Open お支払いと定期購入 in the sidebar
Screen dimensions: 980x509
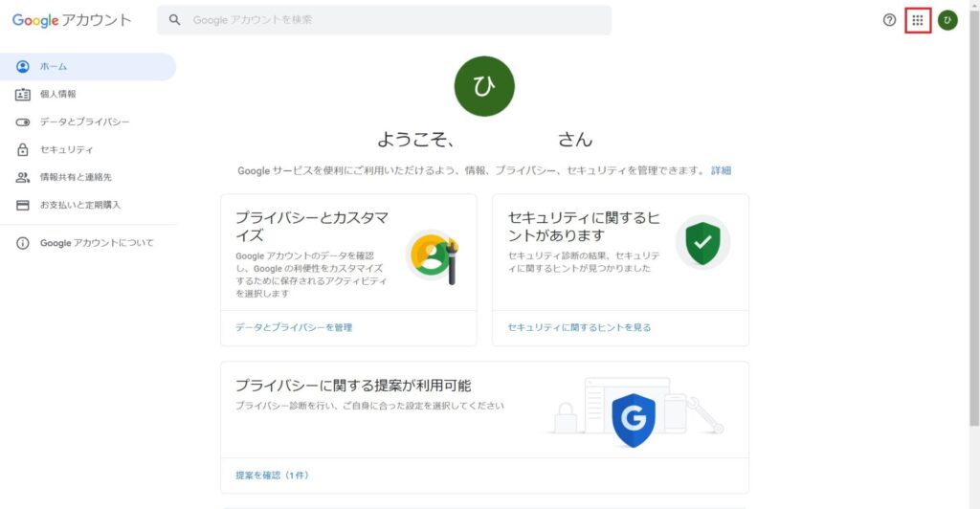click(79, 205)
